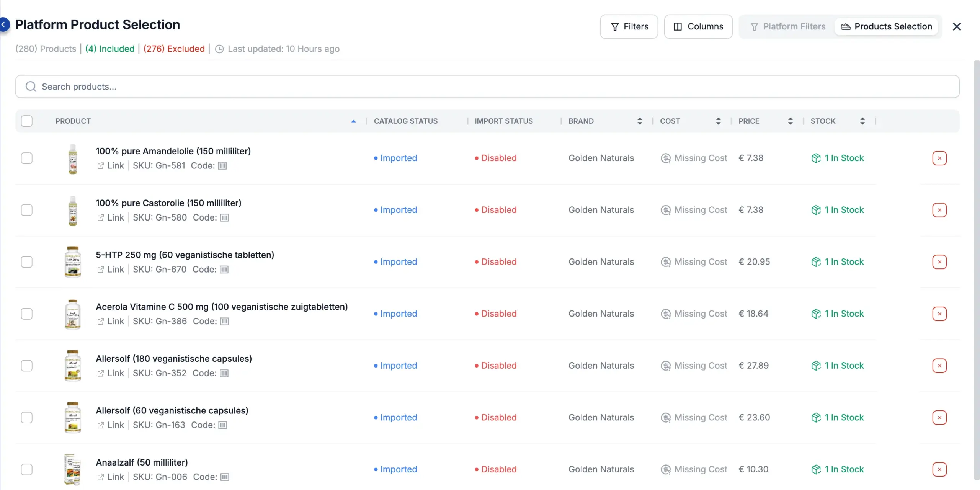This screenshot has height=490, width=980.
Task: Select checkbox for Allersolf 180 capsules
Action: tap(27, 366)
